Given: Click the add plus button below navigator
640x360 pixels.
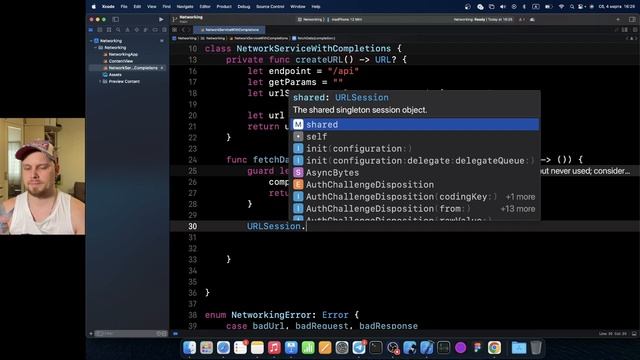Looking at the screenshot, I should (91, 334).
